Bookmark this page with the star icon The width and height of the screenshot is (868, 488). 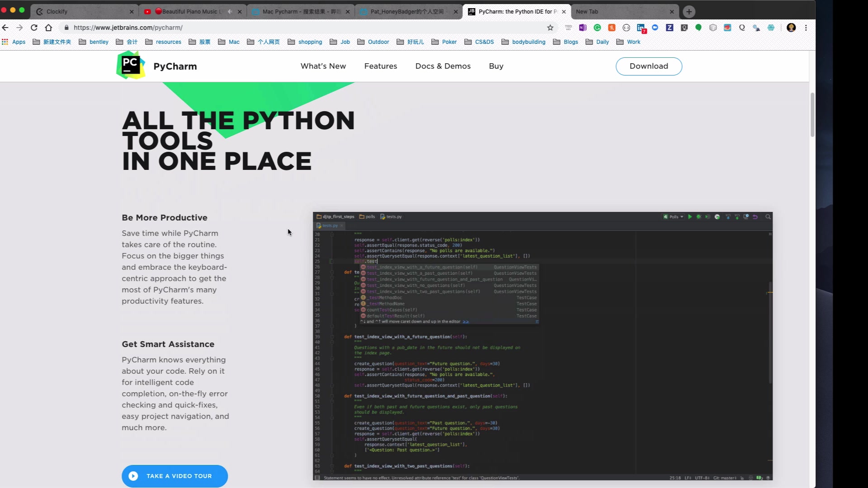550,28
